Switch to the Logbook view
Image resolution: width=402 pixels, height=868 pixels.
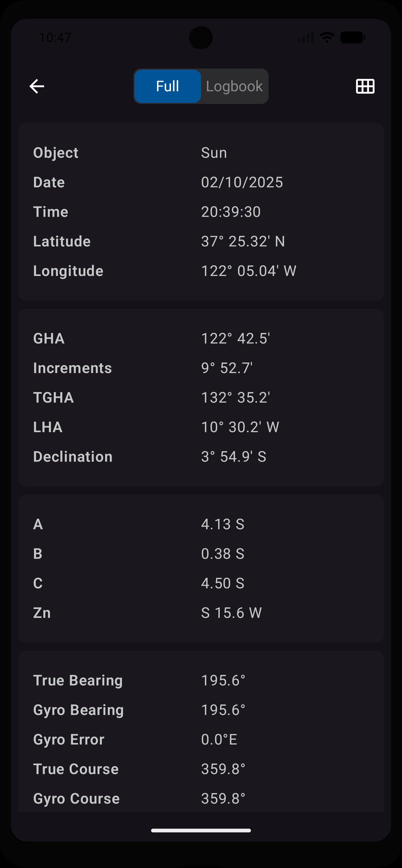234,86
